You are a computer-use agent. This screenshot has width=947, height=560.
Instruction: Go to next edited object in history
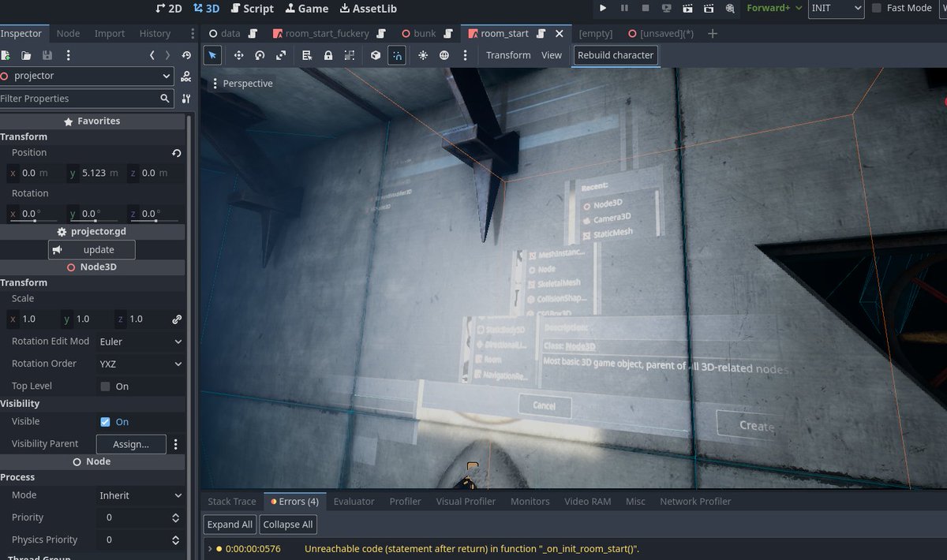click(167, 55)
